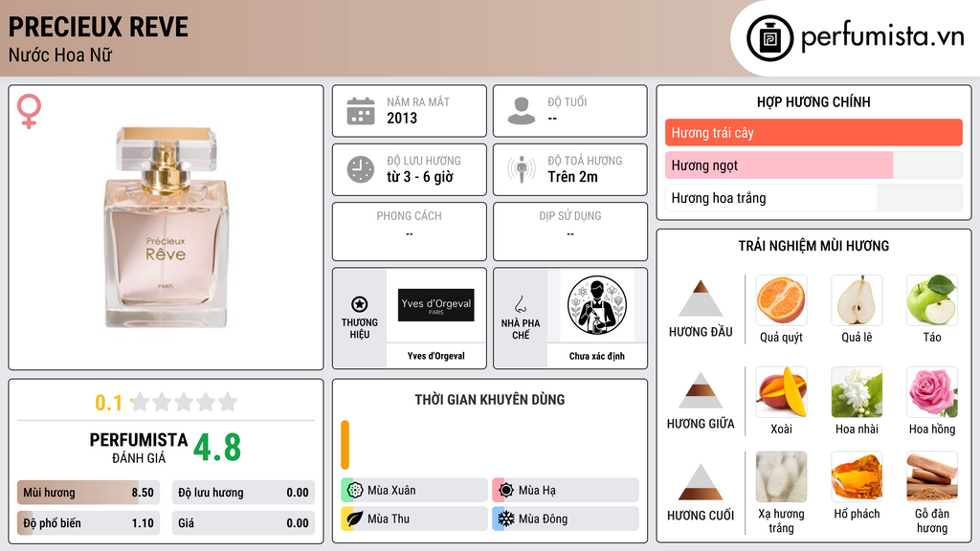Click the Mùa Hạ sun icon
Viewport: 980px width, 551px height.
(506, 490)
